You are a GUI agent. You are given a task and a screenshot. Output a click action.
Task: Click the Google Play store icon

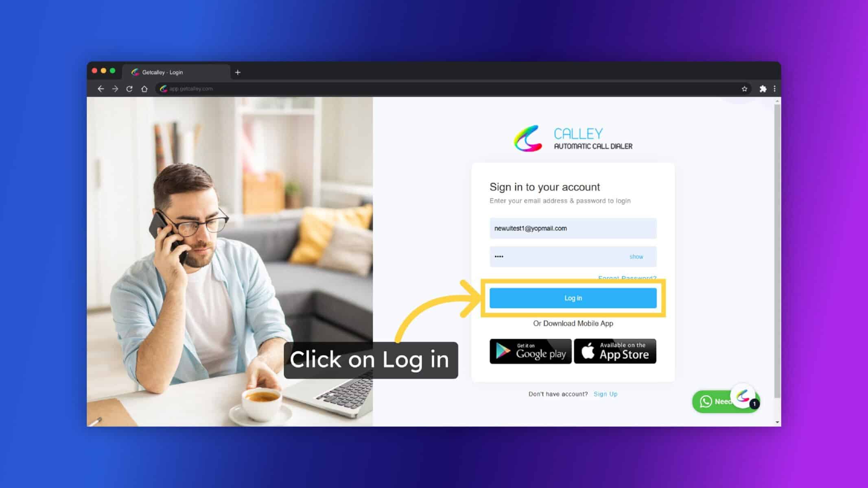click(x=530, y=351)
